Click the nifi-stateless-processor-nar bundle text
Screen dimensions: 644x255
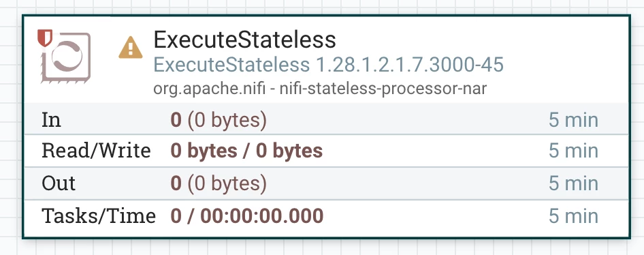(x=383, y=89)
